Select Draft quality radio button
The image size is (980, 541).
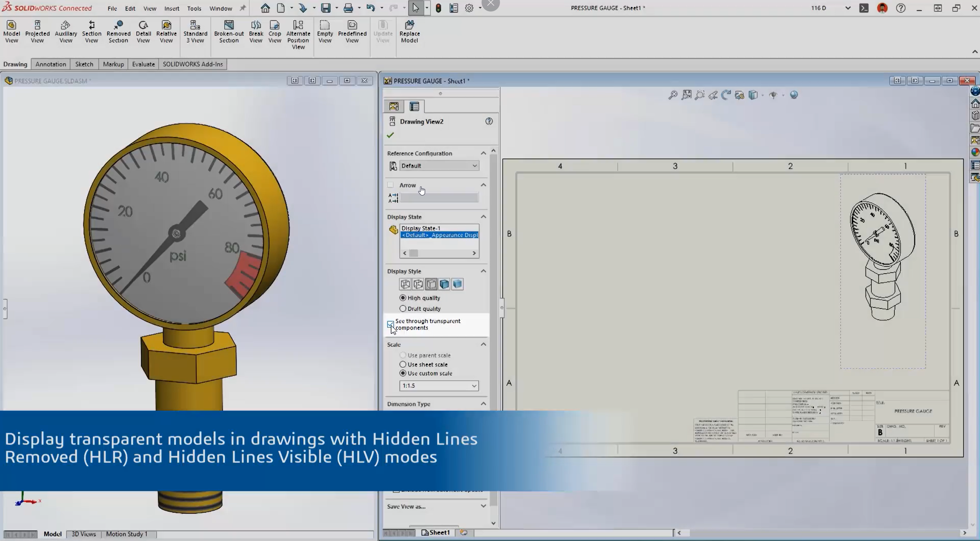403,309
